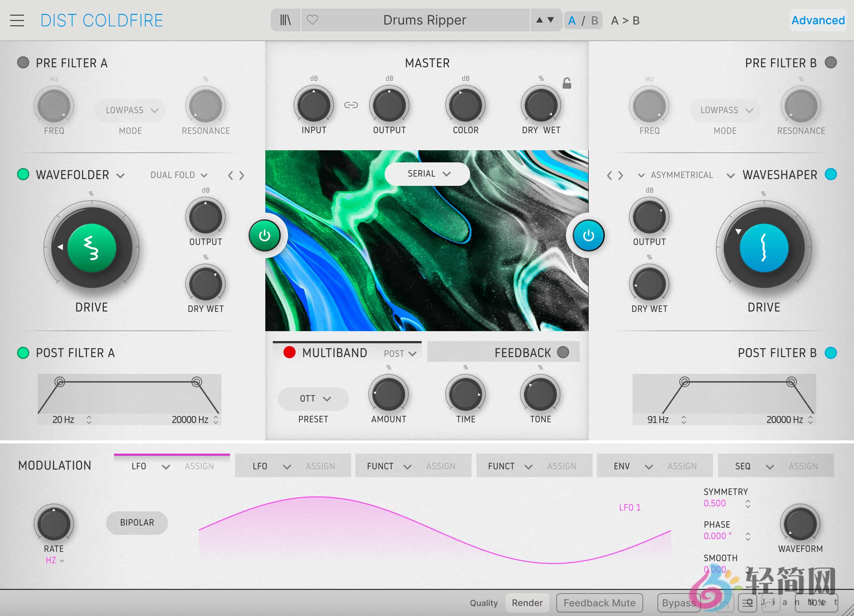The height and width of the screenshot is (616, 854).
Task: Copy settings from A to B
Action: (625, 20)
